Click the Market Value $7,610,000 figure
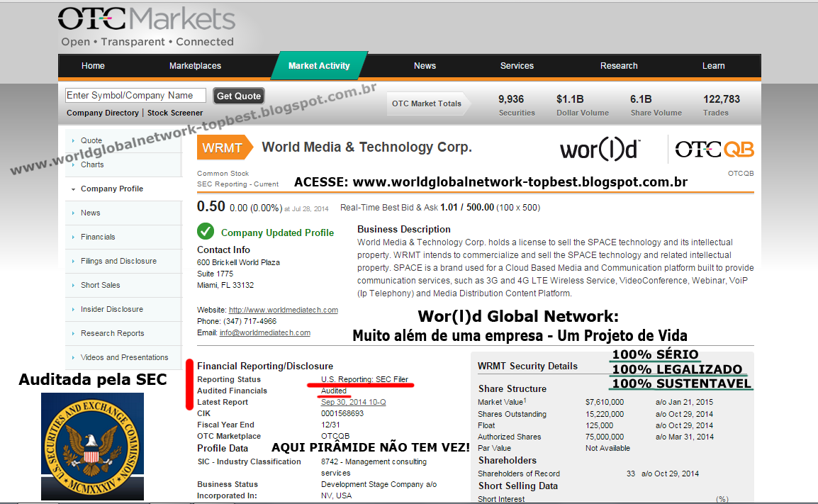Screen dimensions: 818x504 (604, 402)
